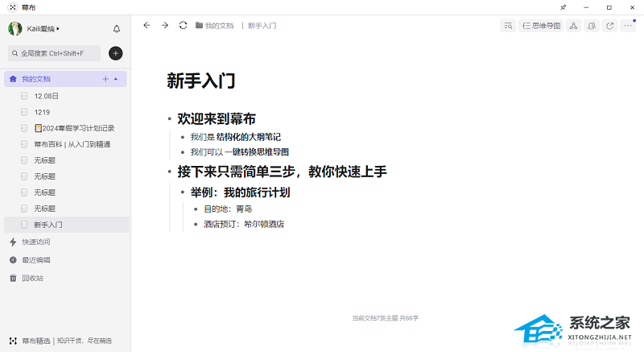Click the 新手入门 document title
This screenshot has width=644, height=352.
tap(200, 81)
